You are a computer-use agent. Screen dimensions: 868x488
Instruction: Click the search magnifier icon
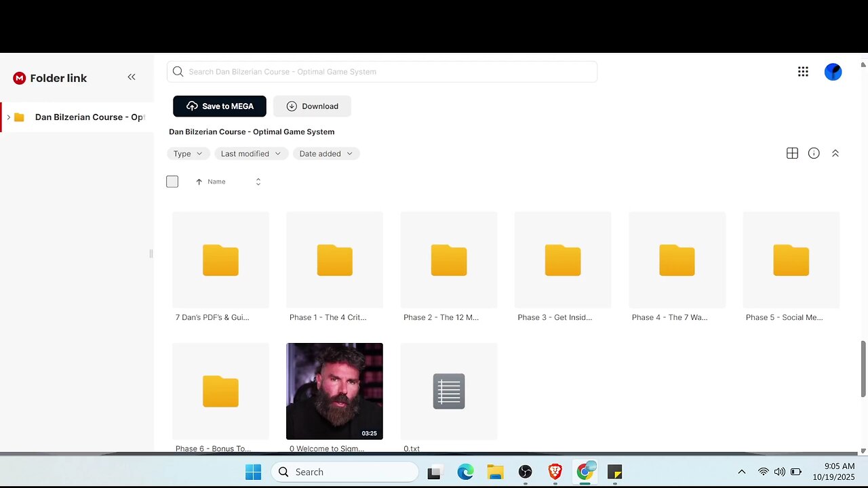pos(178,71)
